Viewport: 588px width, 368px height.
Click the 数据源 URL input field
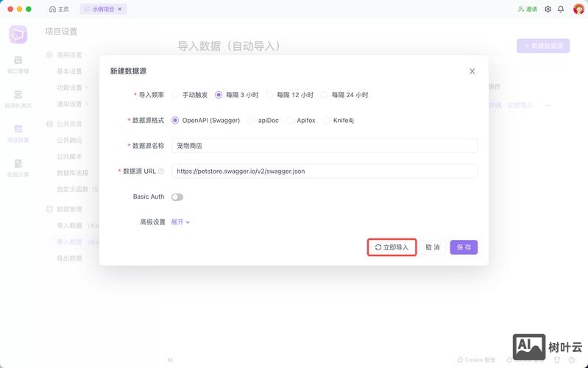[x=325, y=171]
